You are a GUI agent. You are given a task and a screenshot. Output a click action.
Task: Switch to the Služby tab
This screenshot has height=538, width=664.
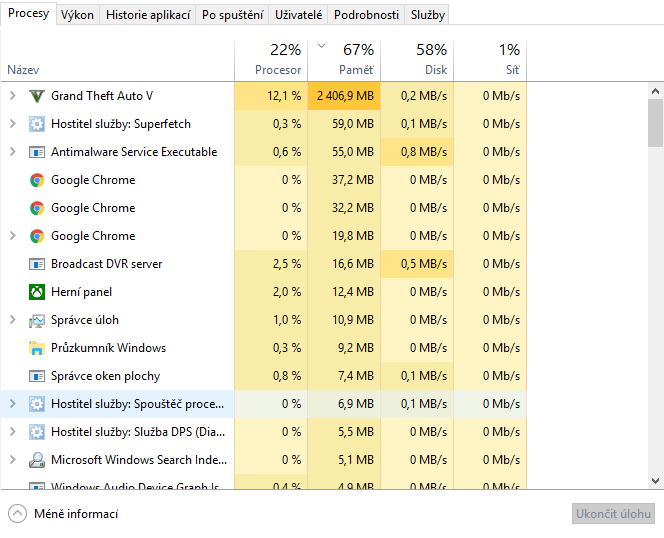click(428, 15)
